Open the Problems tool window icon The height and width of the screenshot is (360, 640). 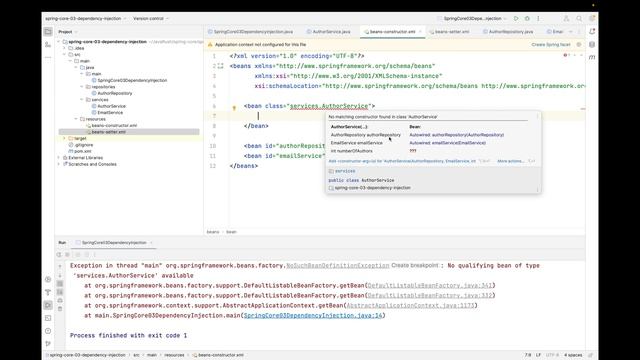click(48, 331)
